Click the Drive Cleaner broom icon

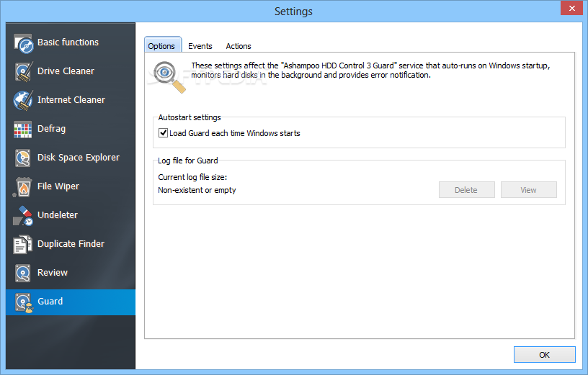23,71
